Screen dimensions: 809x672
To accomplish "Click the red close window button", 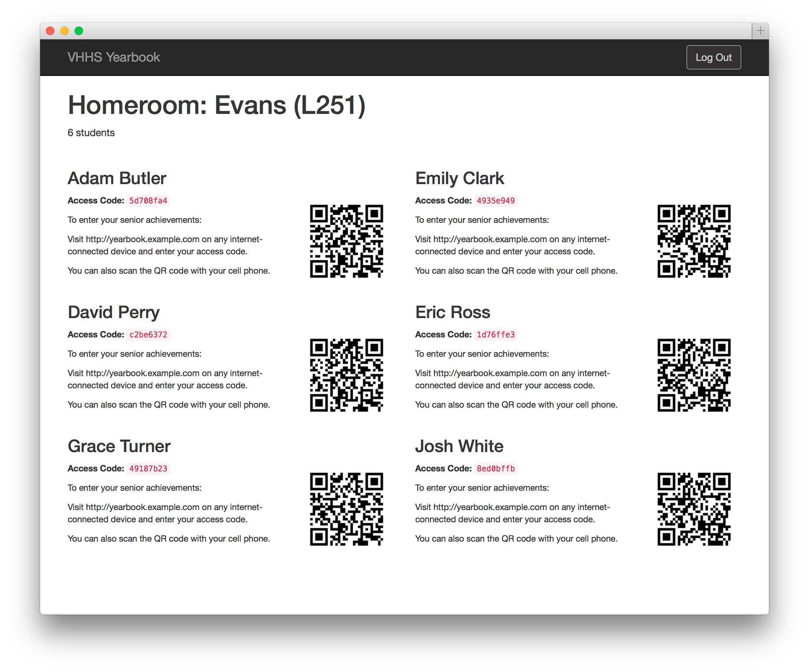I will pyautogui.click(x=50, y=31).
